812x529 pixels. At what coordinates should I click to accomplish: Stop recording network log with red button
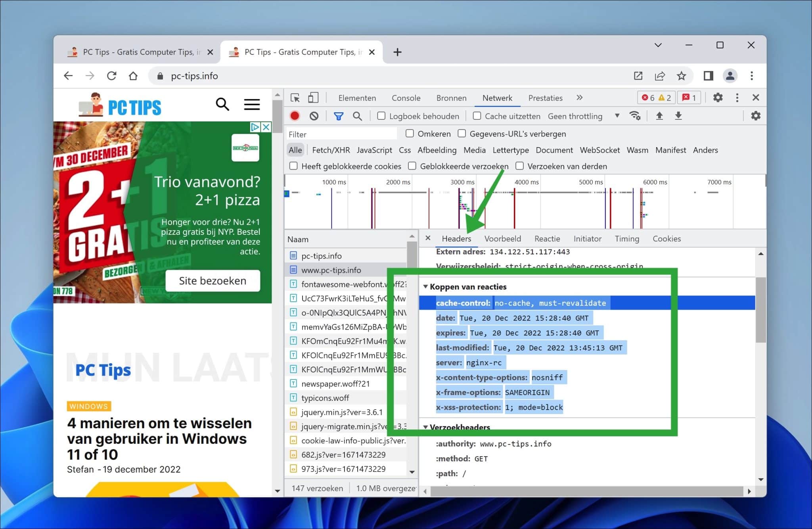(x=295, y=116)
